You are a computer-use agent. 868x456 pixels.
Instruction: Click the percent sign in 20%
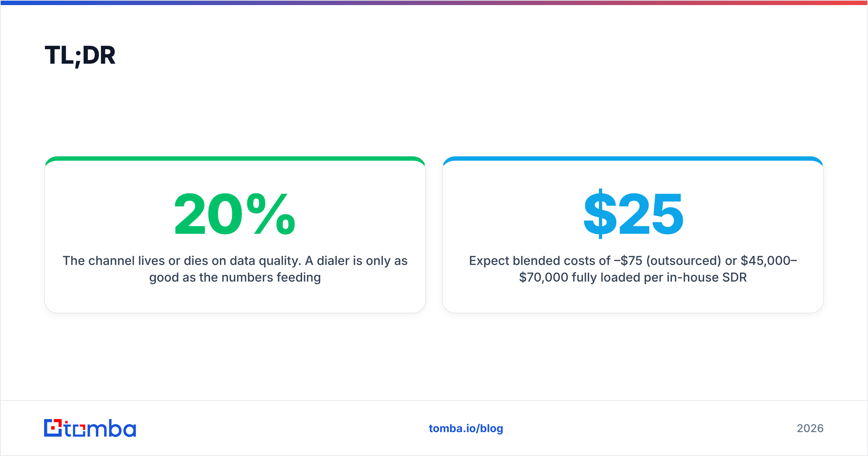point(271,214)
